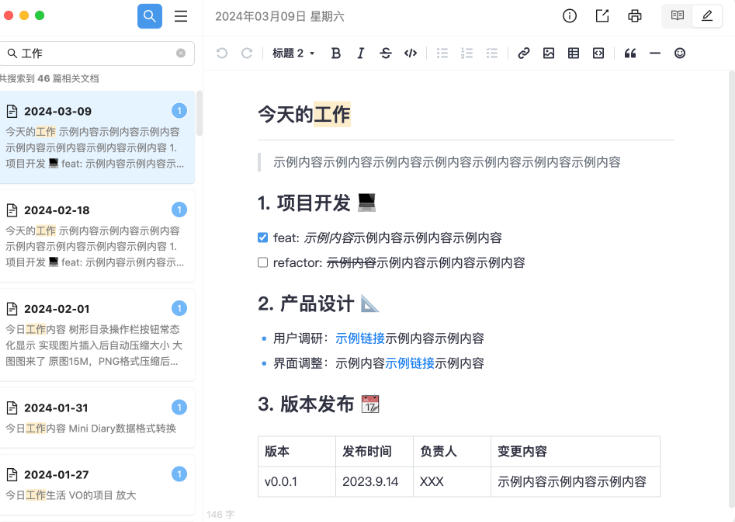Insert an image via toolbar
Viewport: 735px width, 522px height.
point(548,53)
